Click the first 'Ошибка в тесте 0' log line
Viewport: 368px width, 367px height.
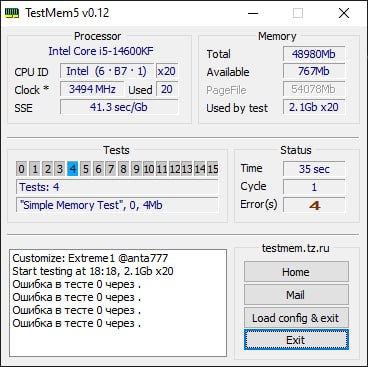pos(76,284)
